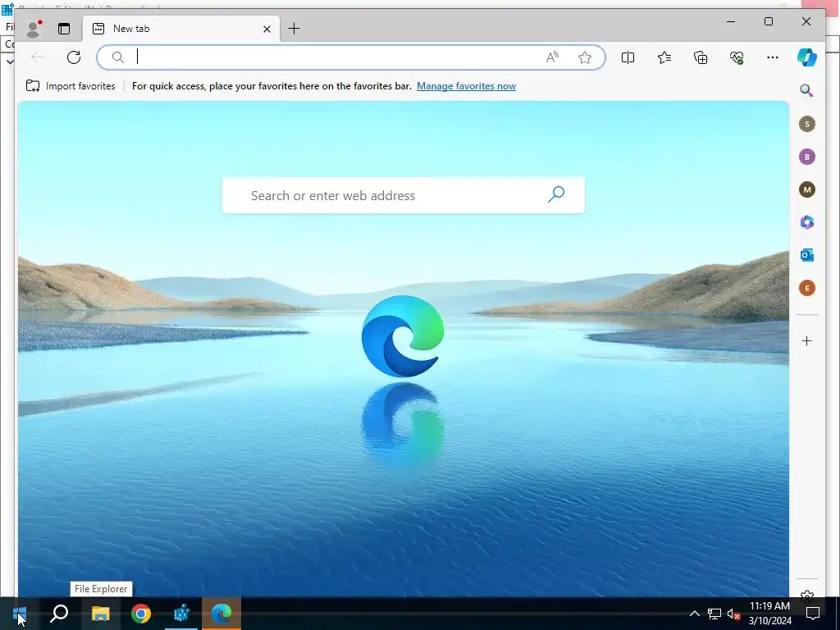Open the tab actions menu icon
The width and height of the screenshot is (840, 630).
click(x=64, y=29)
